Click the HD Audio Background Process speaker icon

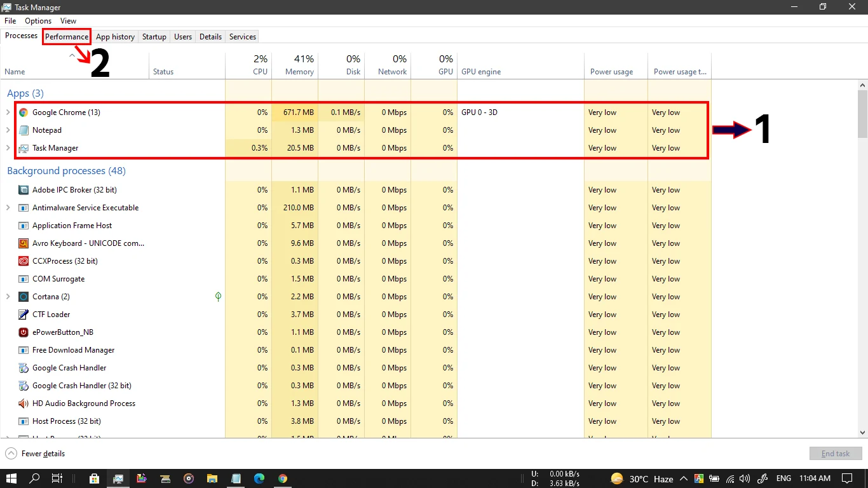click(x=24, y=403)
